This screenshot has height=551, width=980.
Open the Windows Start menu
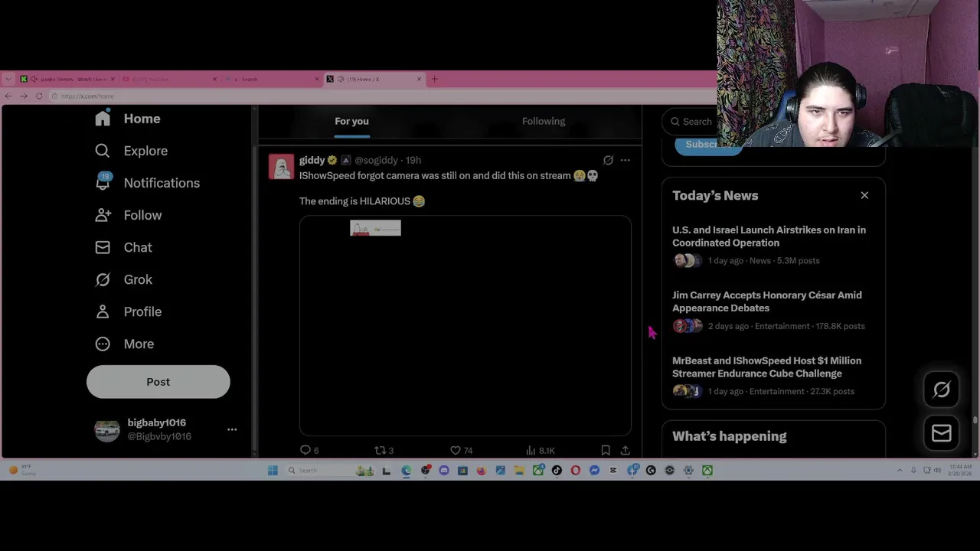273,470
